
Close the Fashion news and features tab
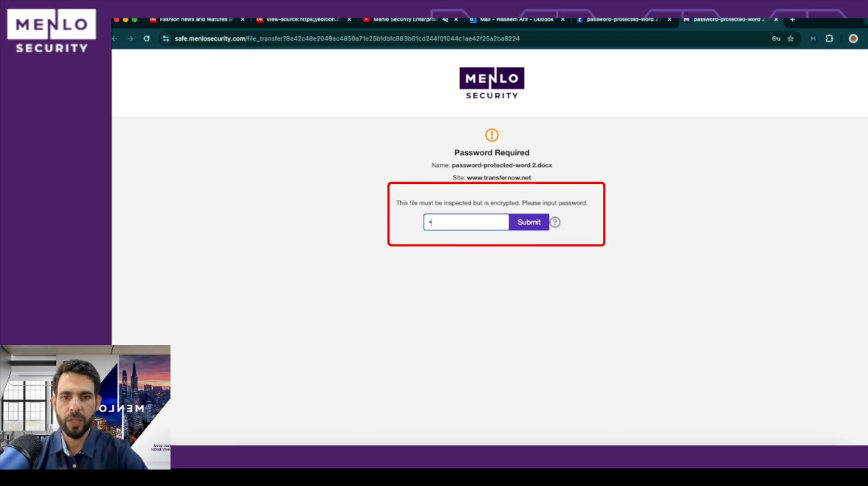click(x=242, y=19)
